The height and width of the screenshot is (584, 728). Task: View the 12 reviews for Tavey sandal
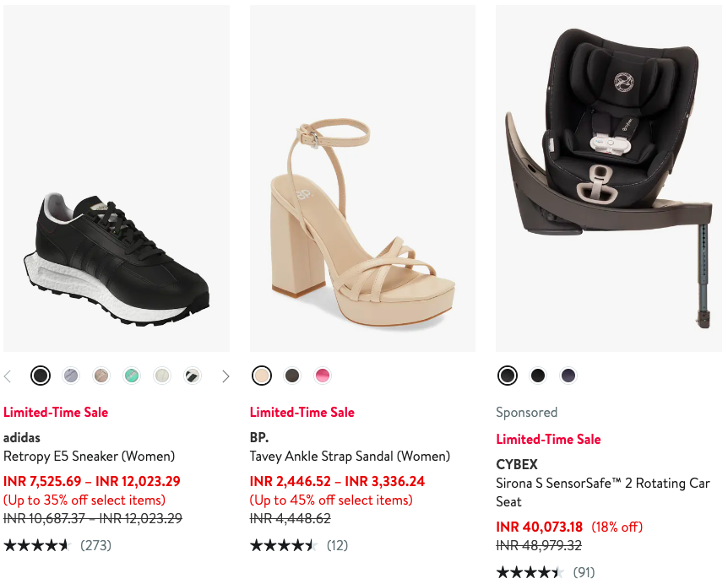tap(337, 545)
